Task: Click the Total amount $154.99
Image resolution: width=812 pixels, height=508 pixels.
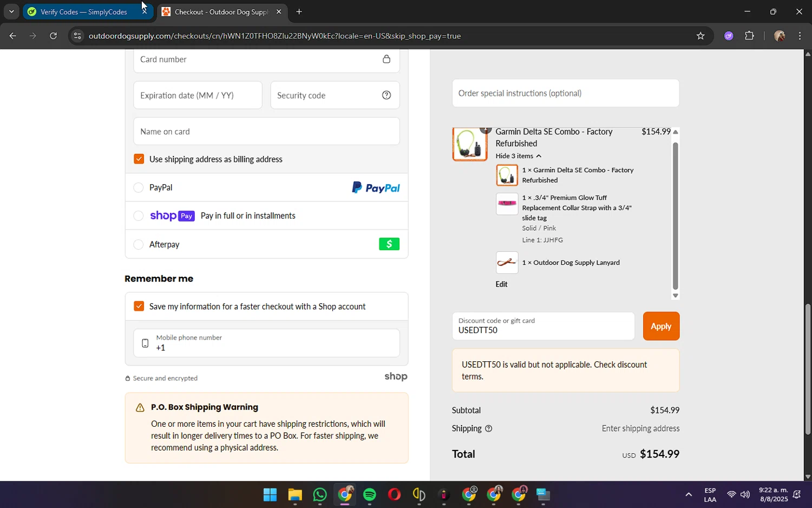Action: pos(659,454)
